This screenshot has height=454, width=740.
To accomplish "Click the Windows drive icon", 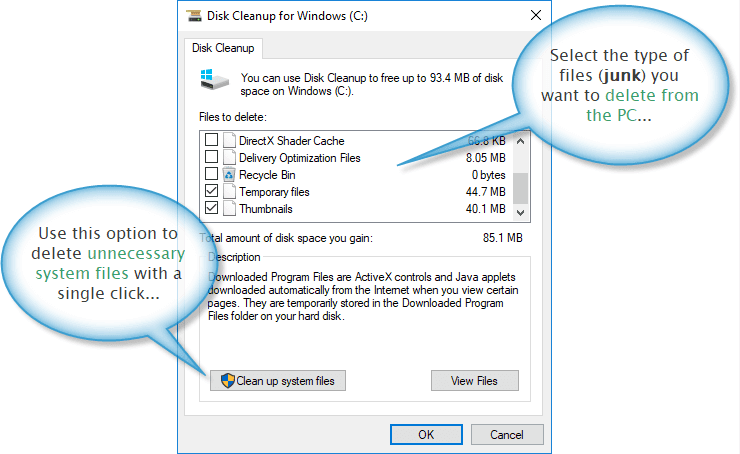I will coord(214,79).
